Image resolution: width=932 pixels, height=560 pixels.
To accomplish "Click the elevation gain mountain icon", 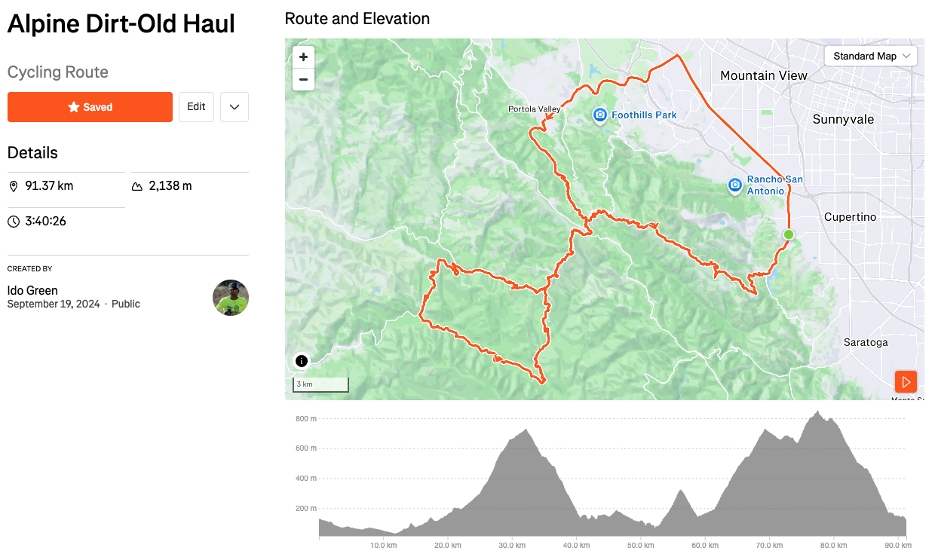I will 137,186.
